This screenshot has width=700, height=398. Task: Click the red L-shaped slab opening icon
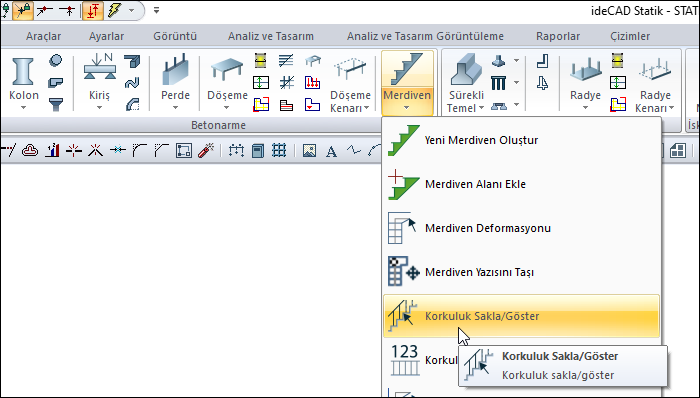312,104
